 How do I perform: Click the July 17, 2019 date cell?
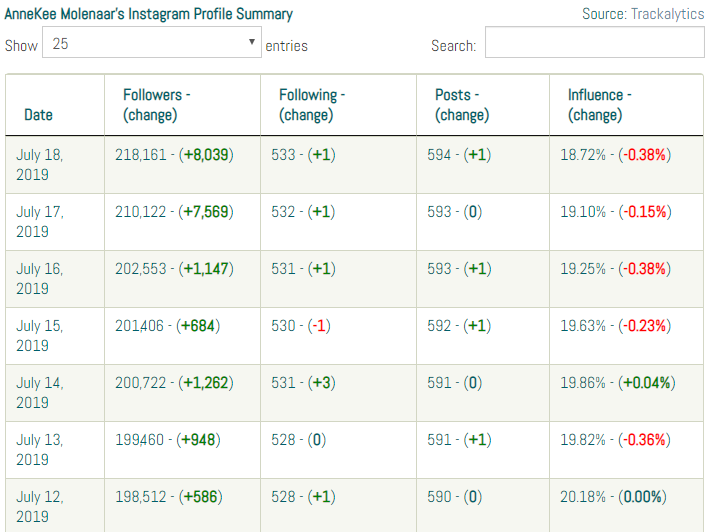pyautogui.click(x=38, y=221)
